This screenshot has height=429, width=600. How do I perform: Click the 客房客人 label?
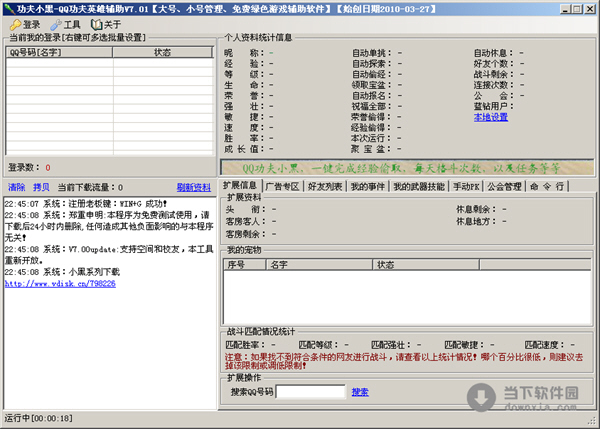(245, 222)
